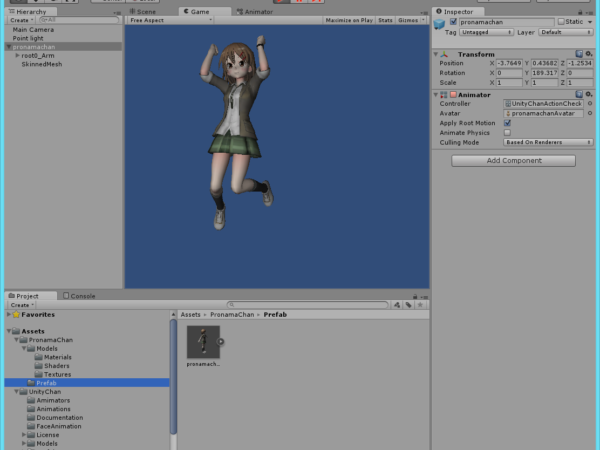This screenshot has width=600, height=450.
Task: Switch to the Scene tab
Action: coord(143,11)
